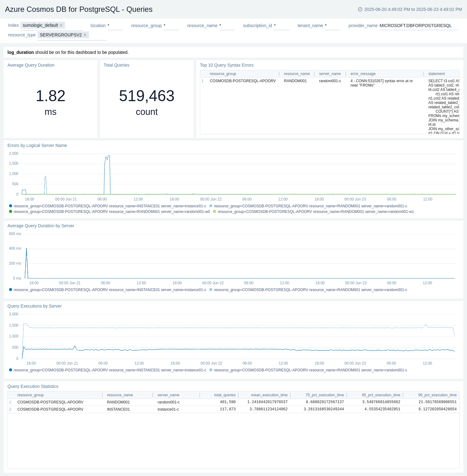Screen dimensions: 467x476
Task: Open Errors by Logical Server Name title
Action: pyautogui.click(x=37, y=145)
